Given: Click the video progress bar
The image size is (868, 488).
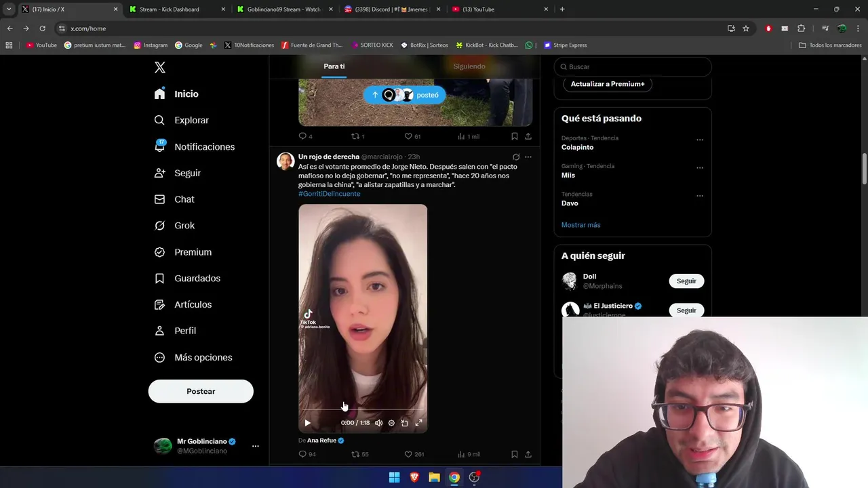Looking at the screenshot, I should [363, 409].
